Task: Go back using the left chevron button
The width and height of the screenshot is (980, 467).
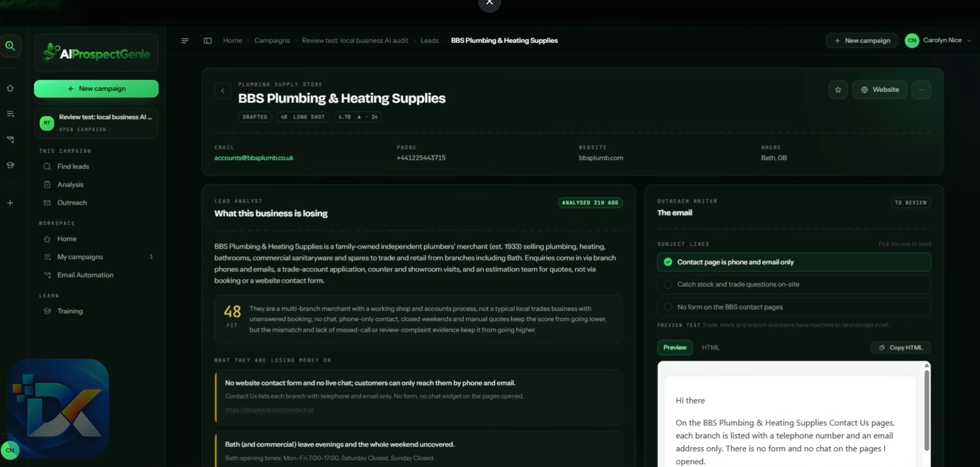Action: pos(223,91)
